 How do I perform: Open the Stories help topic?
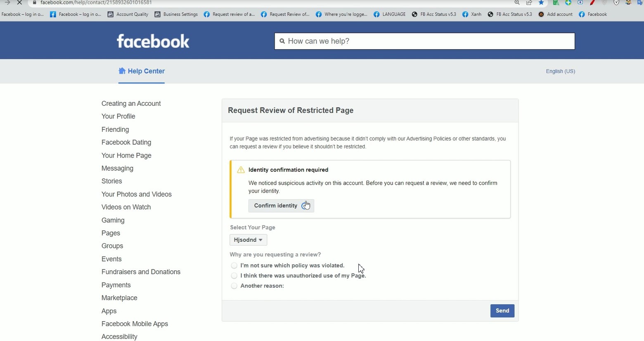[x=111, y=181]
